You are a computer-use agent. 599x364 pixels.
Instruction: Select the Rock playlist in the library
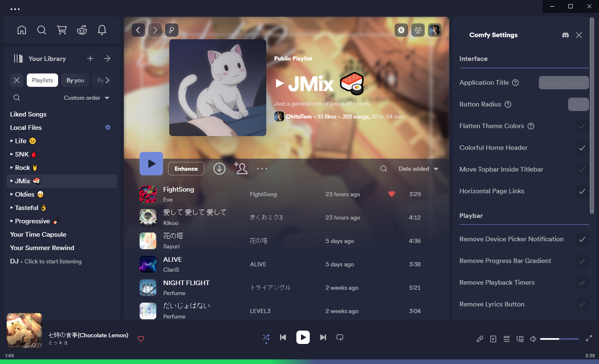[62, 168]
